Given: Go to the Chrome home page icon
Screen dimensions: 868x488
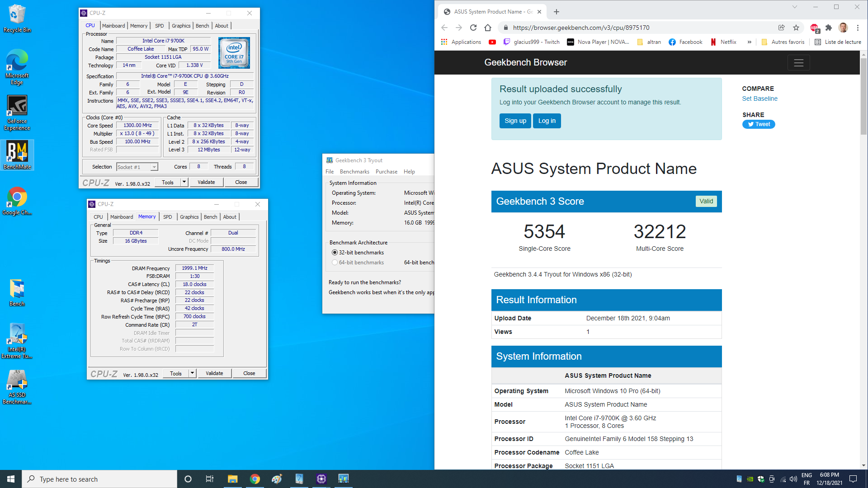Looking at the screenshot, I should pos(488,28).
